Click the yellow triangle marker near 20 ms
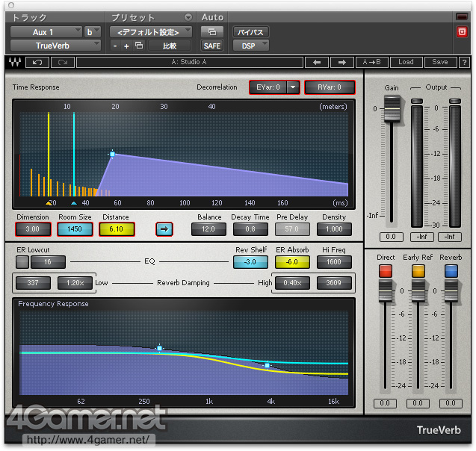Screen dimensions: 476x451 49,203
